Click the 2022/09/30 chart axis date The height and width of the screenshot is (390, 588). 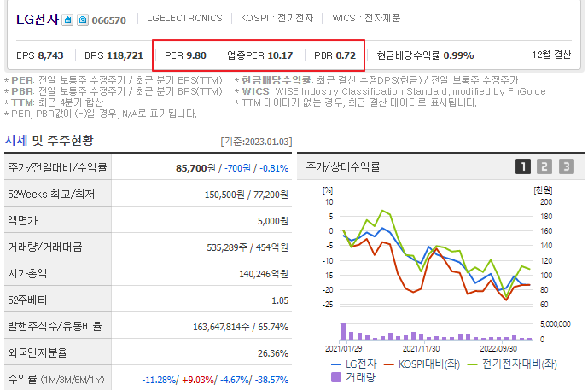coord(498,349)
